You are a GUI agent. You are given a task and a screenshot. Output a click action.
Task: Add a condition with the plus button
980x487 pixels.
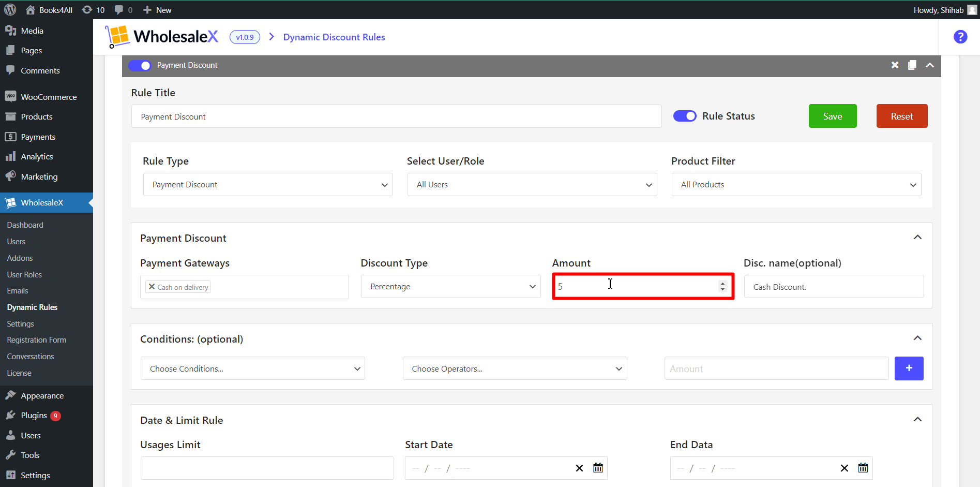tap(909, 368)
